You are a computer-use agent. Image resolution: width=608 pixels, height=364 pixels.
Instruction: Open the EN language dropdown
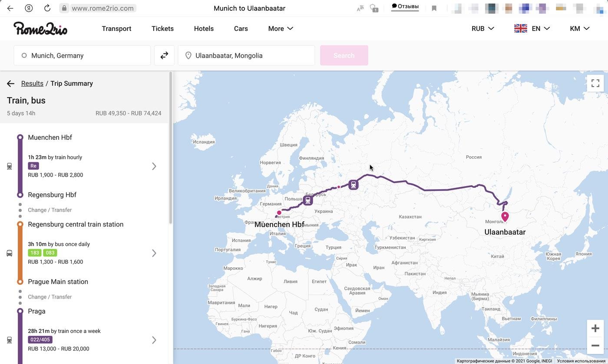532,29
